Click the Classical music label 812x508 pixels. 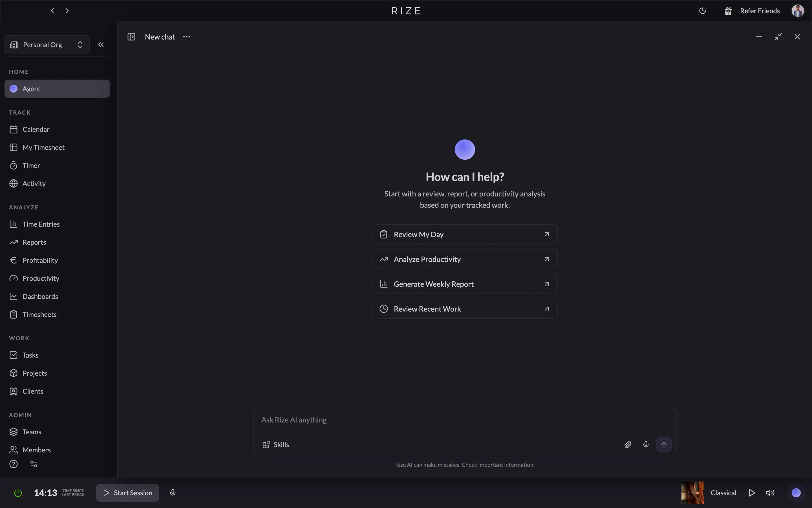click(723, 493)
